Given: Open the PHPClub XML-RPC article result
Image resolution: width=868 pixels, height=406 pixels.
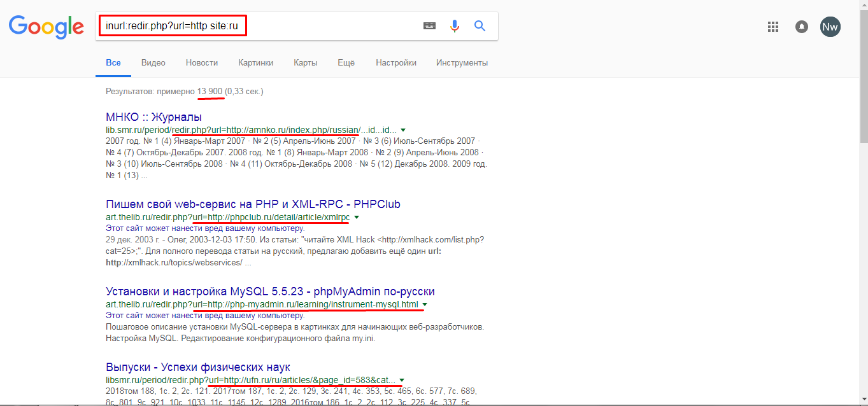Looking at the screenshot, I should click(x=253, y=204).
